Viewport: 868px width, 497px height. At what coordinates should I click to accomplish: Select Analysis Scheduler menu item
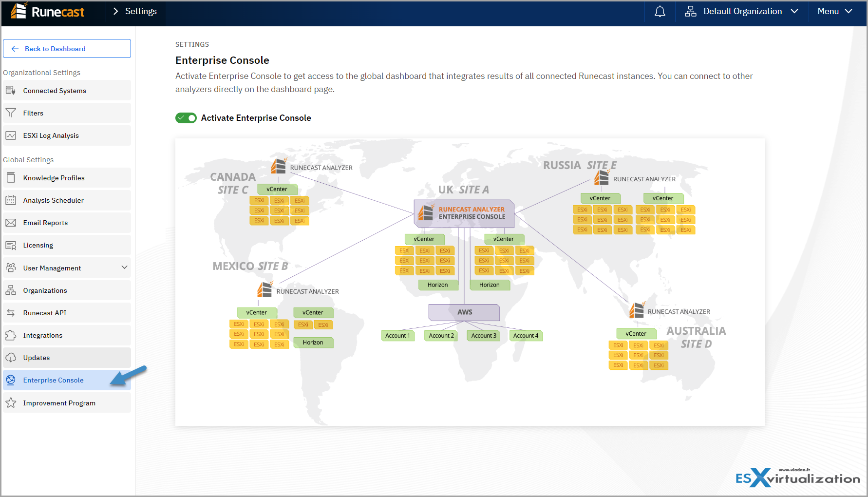coord(67,200)
